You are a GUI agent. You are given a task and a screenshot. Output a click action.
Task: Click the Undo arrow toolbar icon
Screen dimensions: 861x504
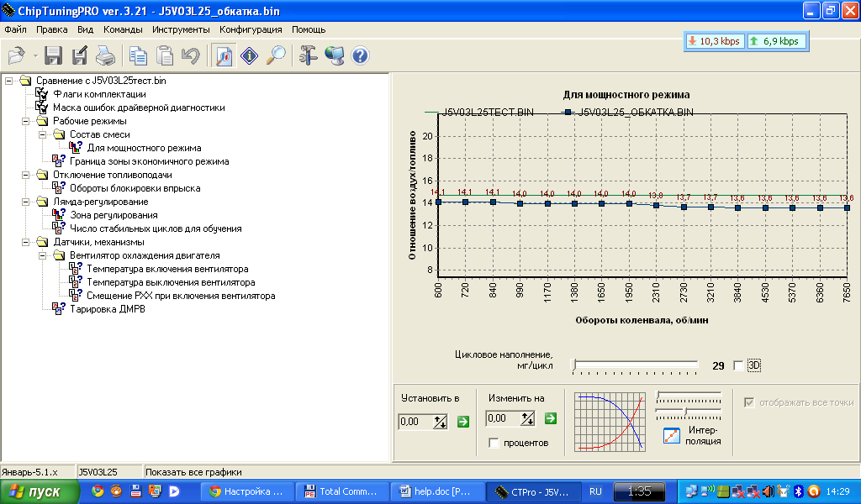(x=191, y=56)
